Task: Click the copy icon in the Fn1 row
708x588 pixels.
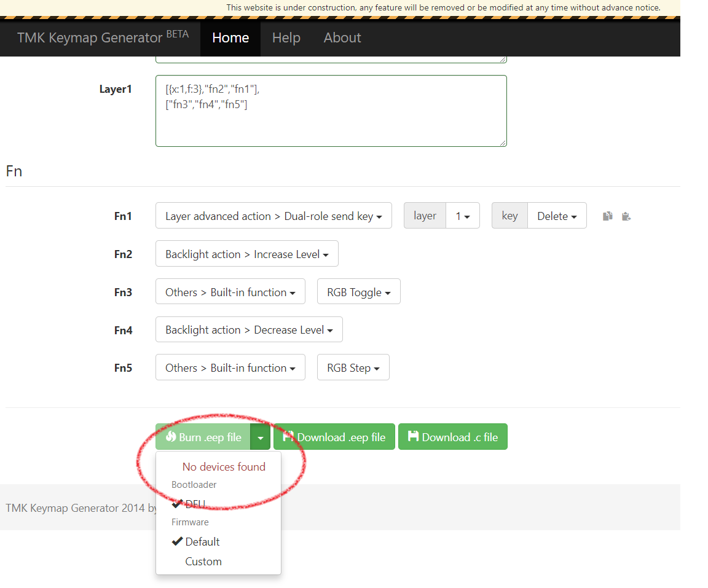Action: [x=608, y=216]
